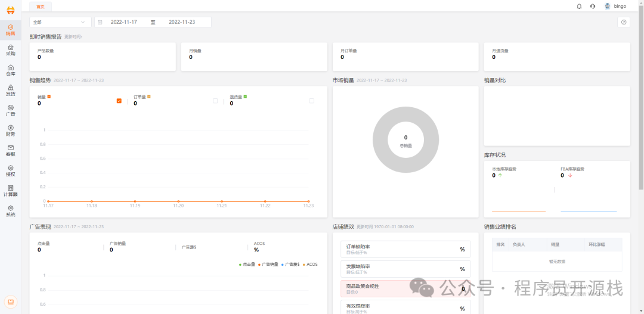Open the 财务 finance sidebar section
The height and width of the screenshot is (314, 644).
coord(11,130)
